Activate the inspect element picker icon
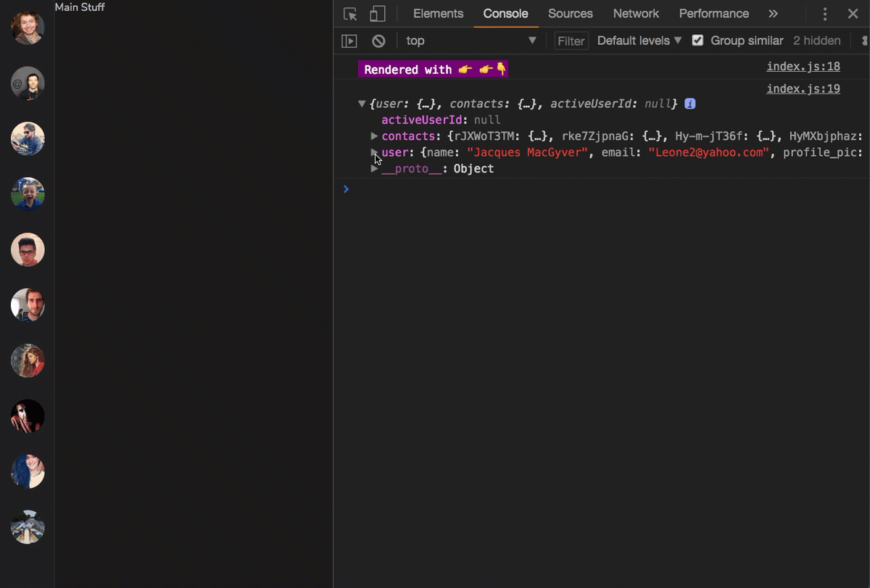Screen dimensions: 870x588 351,14
